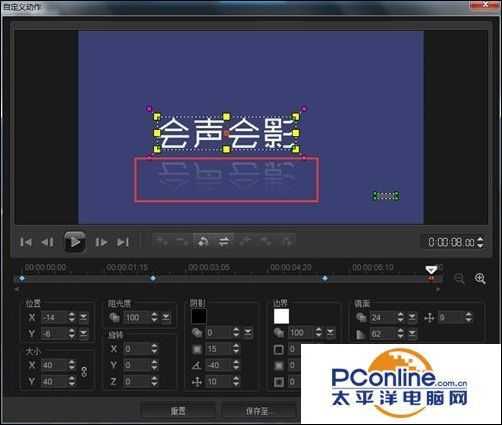Open the position X slider dropdown
This screenshot has width=502, height=425.
pyautogui.click(x=83, y=317)
